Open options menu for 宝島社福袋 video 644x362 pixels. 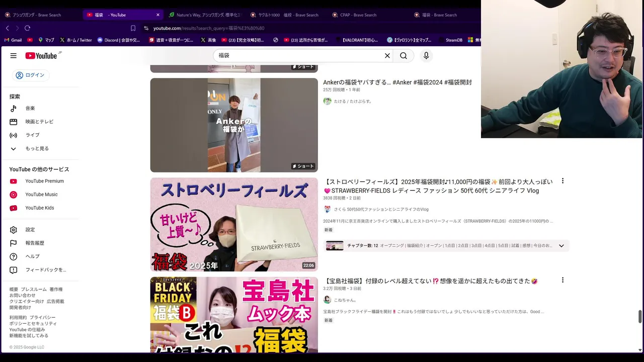[x=562, y=280]
